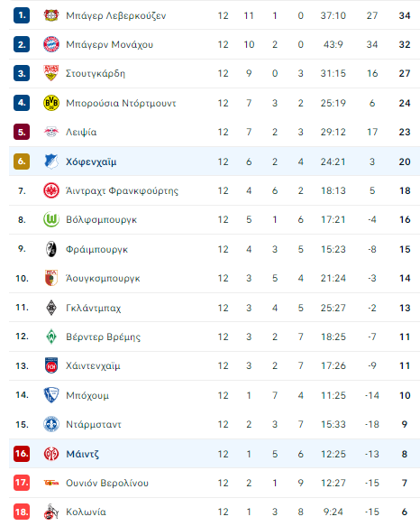Click the Bayern Munich crest icon

pos(51,44)
